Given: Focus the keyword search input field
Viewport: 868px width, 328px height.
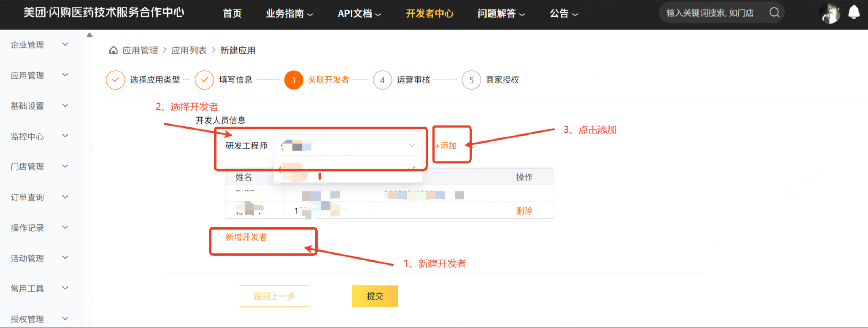Looking at the screenshot, I should 710,13.
